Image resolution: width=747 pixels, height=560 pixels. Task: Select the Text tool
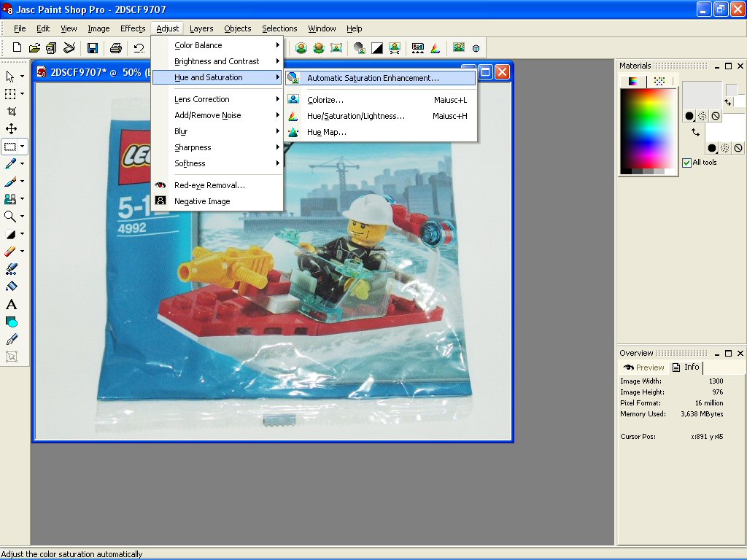tap(11, 305)
